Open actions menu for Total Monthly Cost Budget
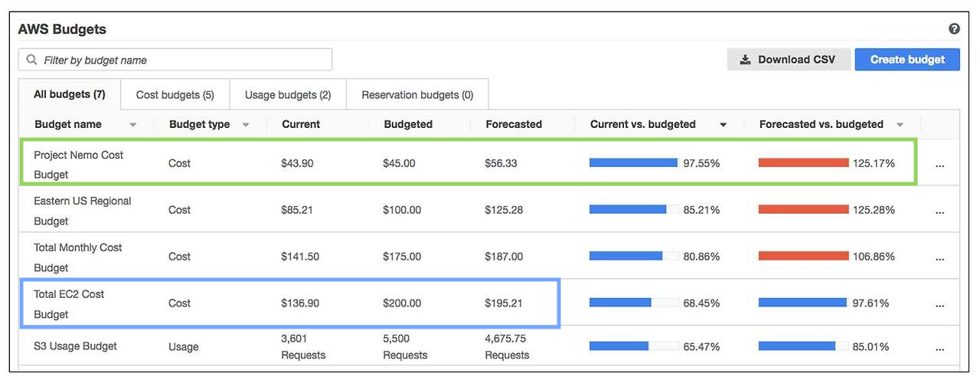The height and width of the screenshot is (383, 980). coord(940,258)
